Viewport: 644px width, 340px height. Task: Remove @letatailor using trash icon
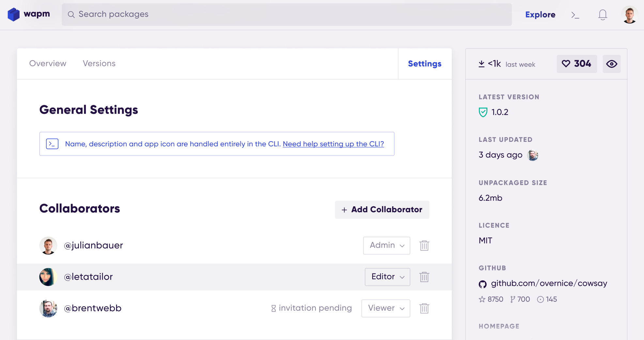pos(424,277)
